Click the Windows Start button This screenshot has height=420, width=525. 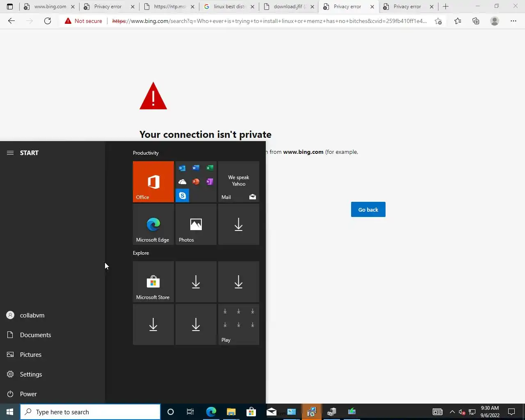[10, 412]
